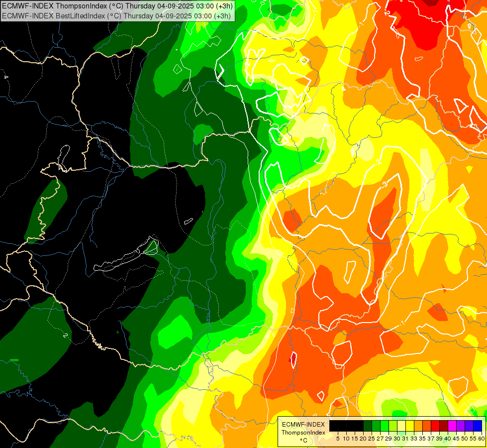
Task: Click legend value 40
Action: click(448, 439)
